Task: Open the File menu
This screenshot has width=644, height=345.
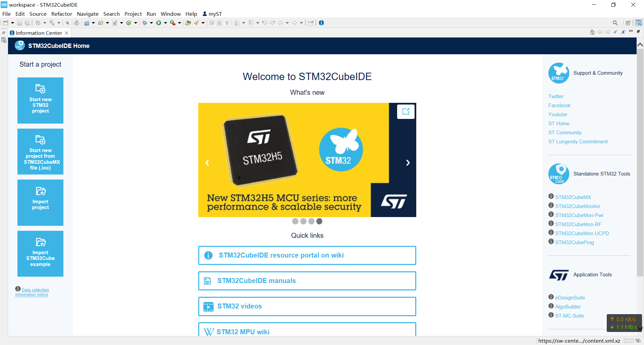Action: (x=6, y=14)
